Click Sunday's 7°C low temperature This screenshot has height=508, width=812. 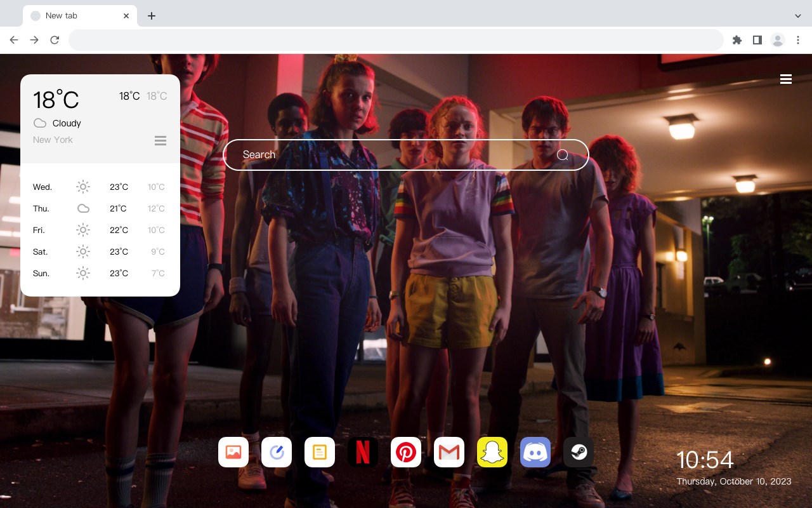(158, 274)
